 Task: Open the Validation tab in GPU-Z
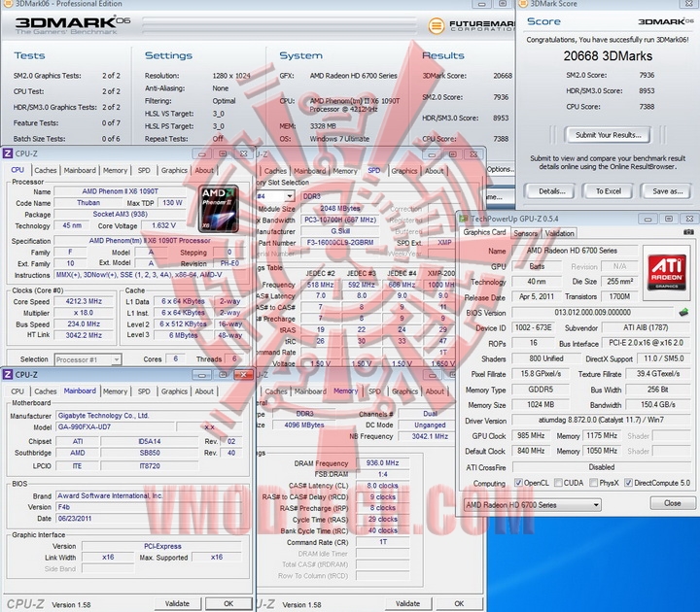pos(560,233)
